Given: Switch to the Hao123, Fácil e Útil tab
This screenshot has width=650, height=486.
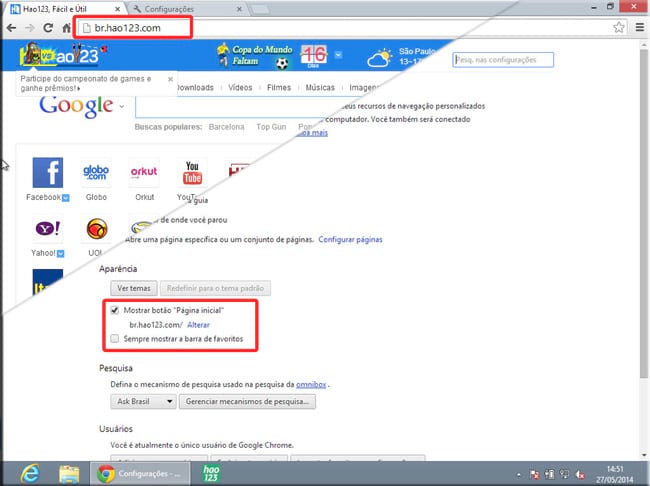Looking at the screenshot, I should pos(64,9).
